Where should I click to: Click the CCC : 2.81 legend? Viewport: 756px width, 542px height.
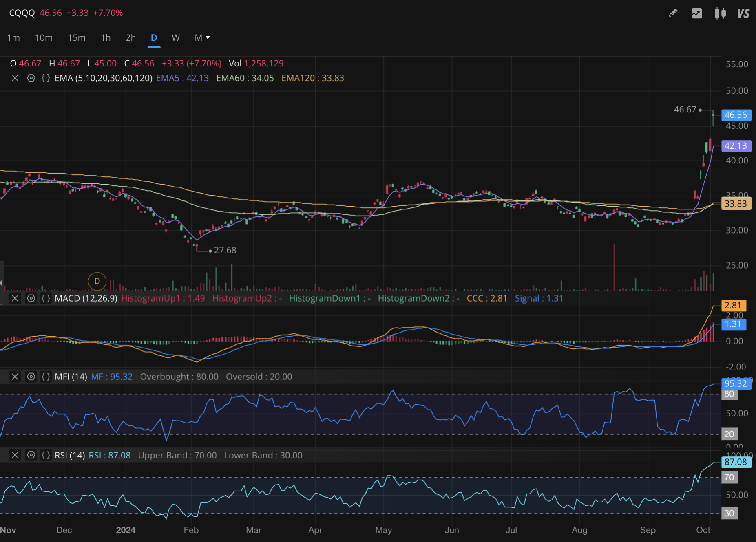pos(487,298)
